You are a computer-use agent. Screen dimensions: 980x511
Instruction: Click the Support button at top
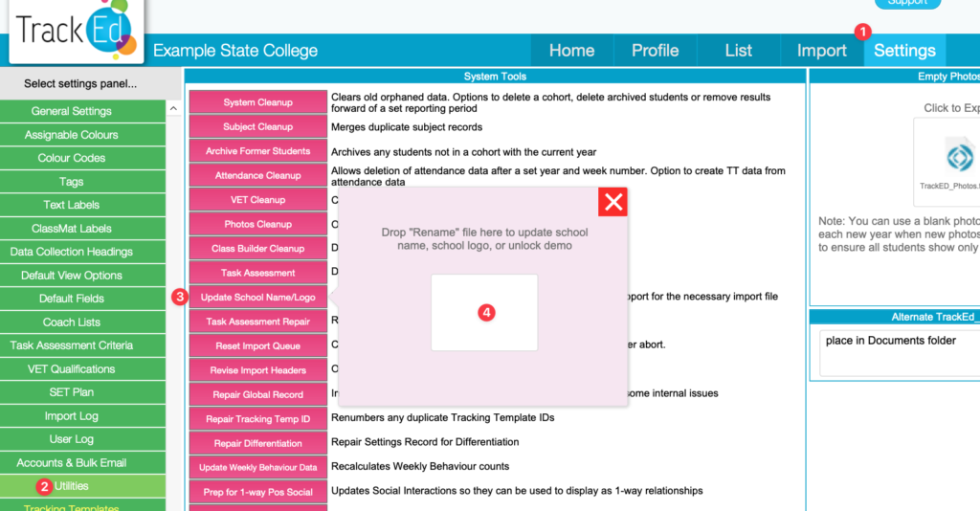[907, 3]
